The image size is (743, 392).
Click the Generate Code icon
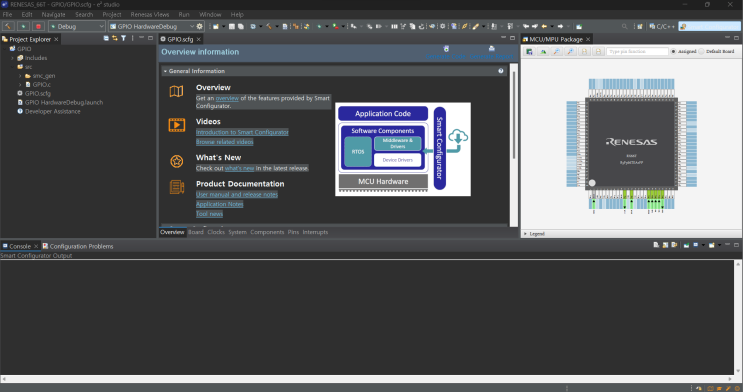click(446, 49)
